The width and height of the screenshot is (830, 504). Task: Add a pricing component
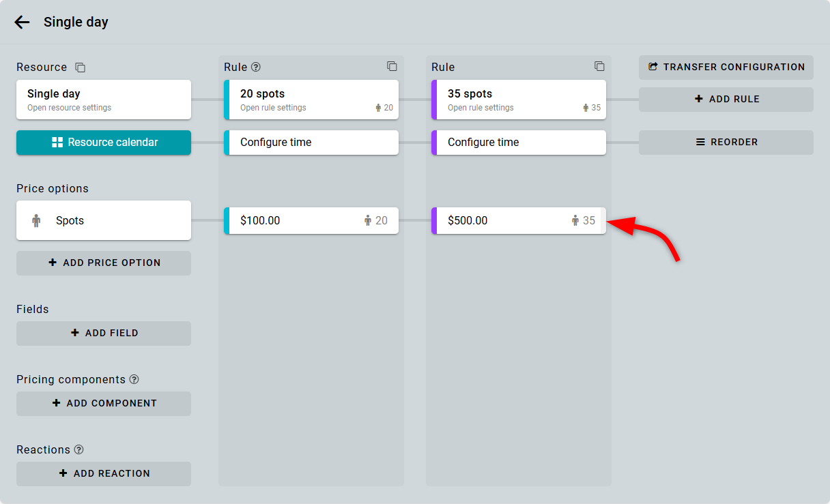[x=104, y=403]
